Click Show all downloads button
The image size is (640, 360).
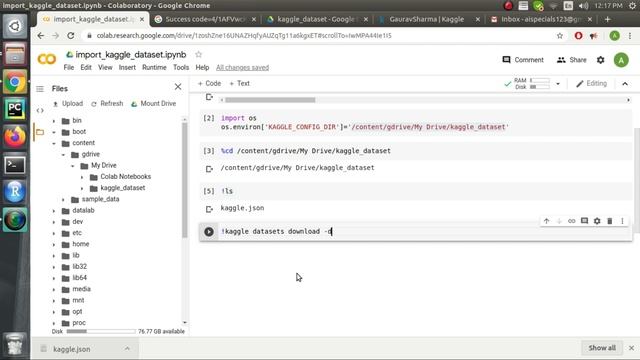602,348
